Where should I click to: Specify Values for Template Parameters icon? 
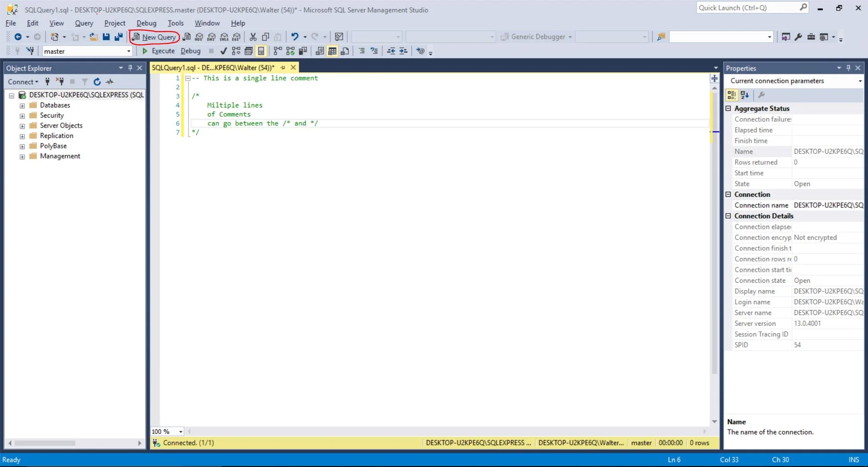tap(420, 51)
